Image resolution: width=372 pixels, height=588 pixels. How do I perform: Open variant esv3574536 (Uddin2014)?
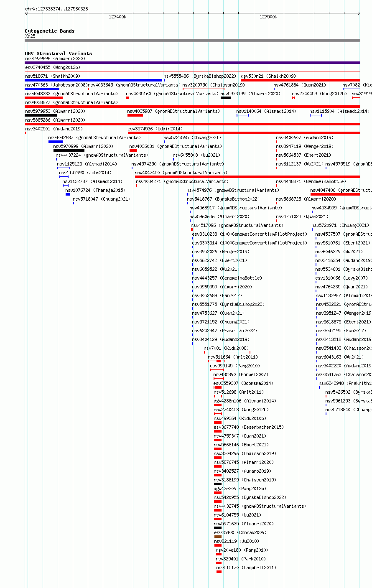point(155,129)
